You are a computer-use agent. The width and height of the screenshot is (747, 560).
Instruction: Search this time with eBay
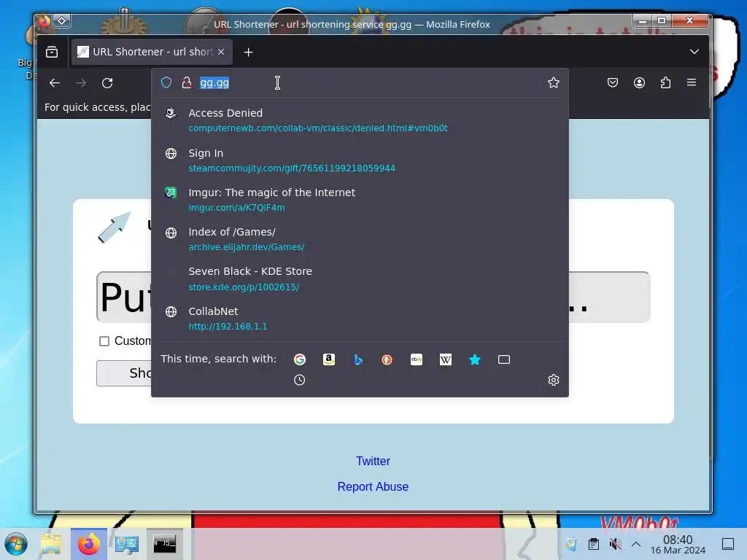[417, 359]
